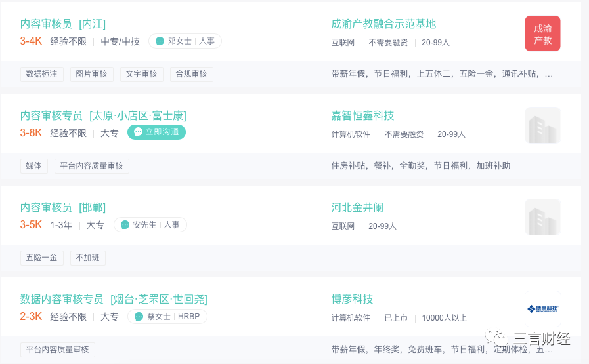Click the WeChat icon near 三言财经
This screenshot has width=589, height=364.
click(496, 337)
